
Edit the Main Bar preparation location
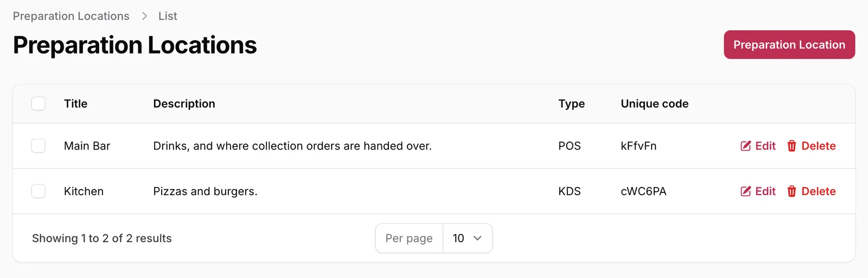click(x=758, y=146)
